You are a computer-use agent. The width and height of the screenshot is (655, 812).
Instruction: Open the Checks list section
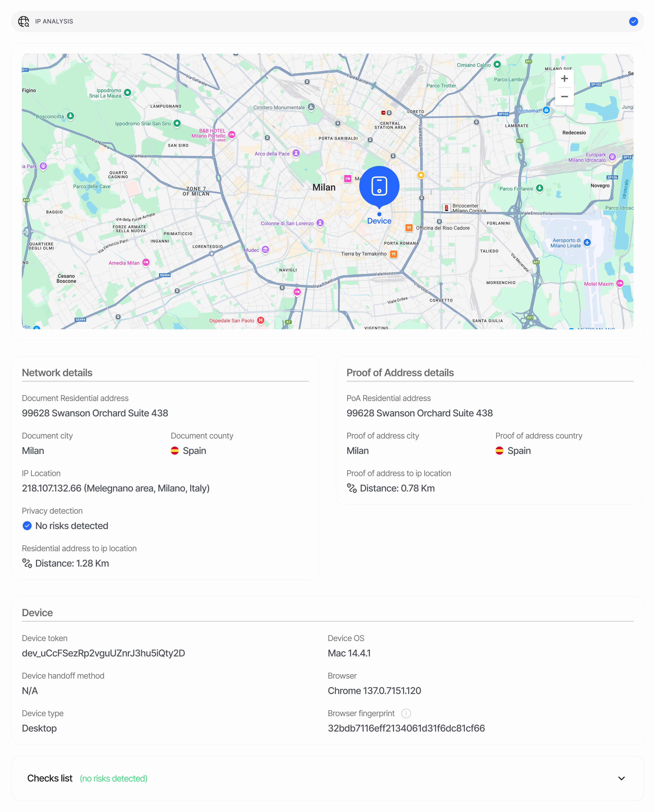pos(50,778)
